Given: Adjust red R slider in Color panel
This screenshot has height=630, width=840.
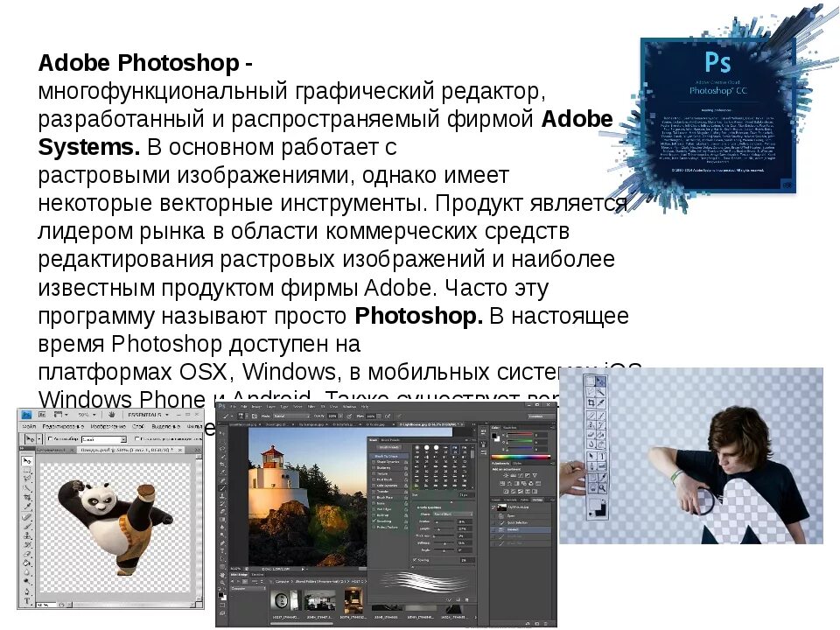Looking at the screenshot, I should click(519, 435).
